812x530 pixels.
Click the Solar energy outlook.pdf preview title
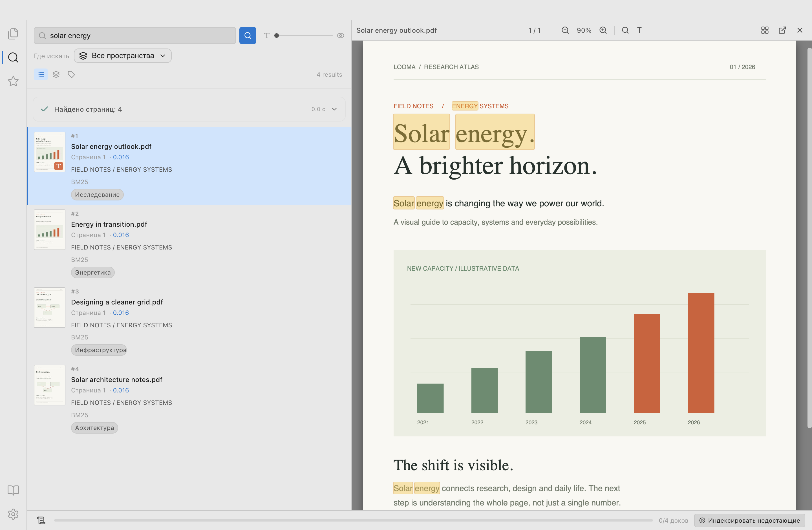point(396,30)
